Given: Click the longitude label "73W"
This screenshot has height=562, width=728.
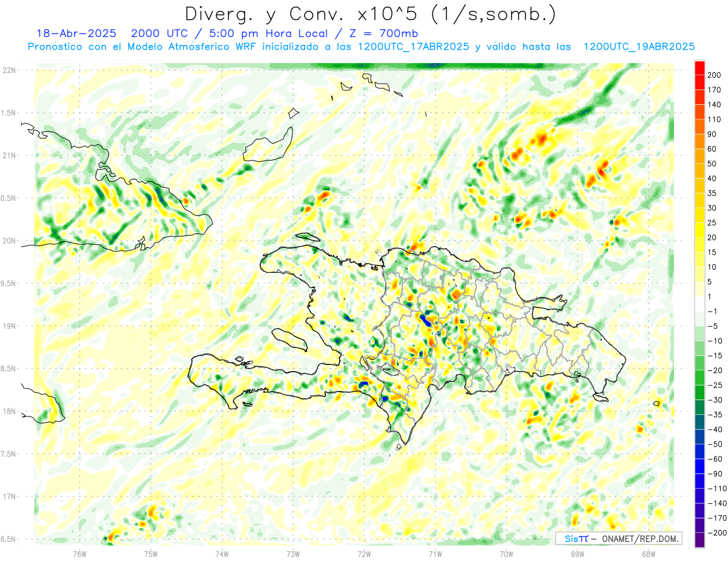Looking at the screenshot, I should tap(293, 554).
